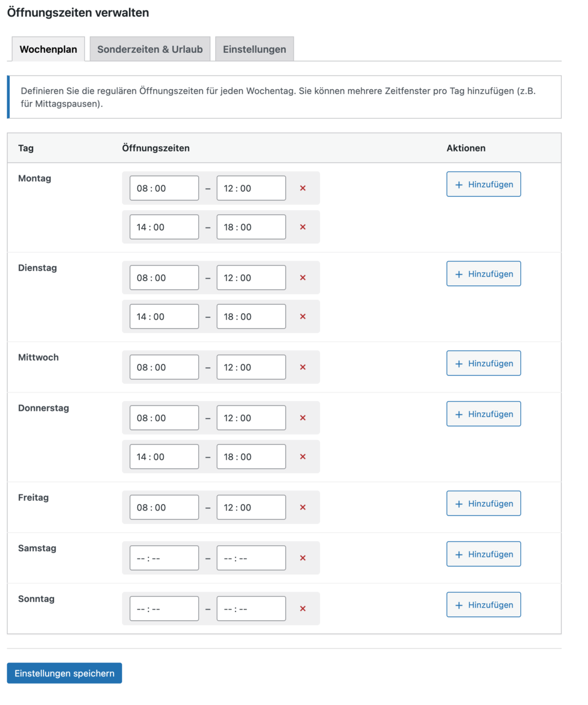
Task: Remove Monday's 08:00–12:00 time slot
Action: pyautogui.click(x=302, y=188)
